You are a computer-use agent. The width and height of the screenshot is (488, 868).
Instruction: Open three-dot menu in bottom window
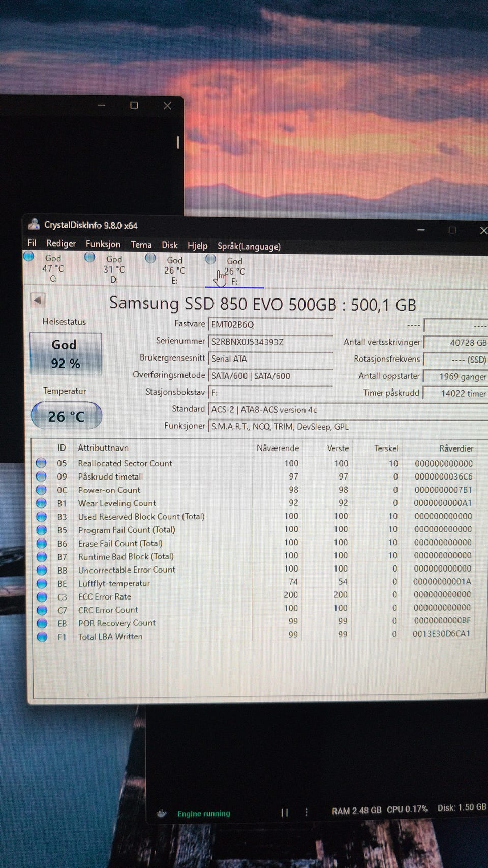(306, 812)
